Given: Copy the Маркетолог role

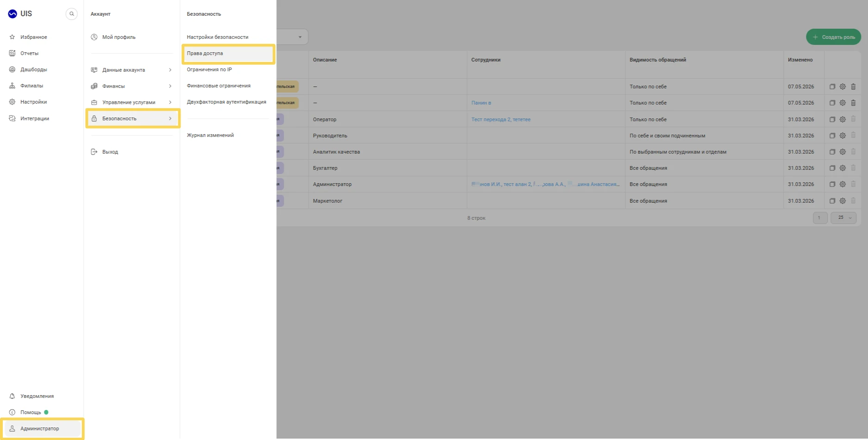Looking at the screenshot, I should pos(832,201).
